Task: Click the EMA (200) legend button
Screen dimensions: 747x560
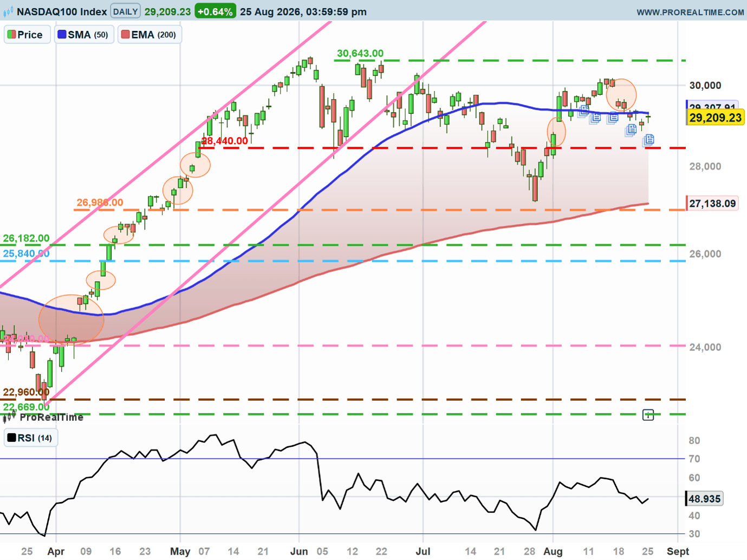Action: pyautogui.click(x=150, y=35)
